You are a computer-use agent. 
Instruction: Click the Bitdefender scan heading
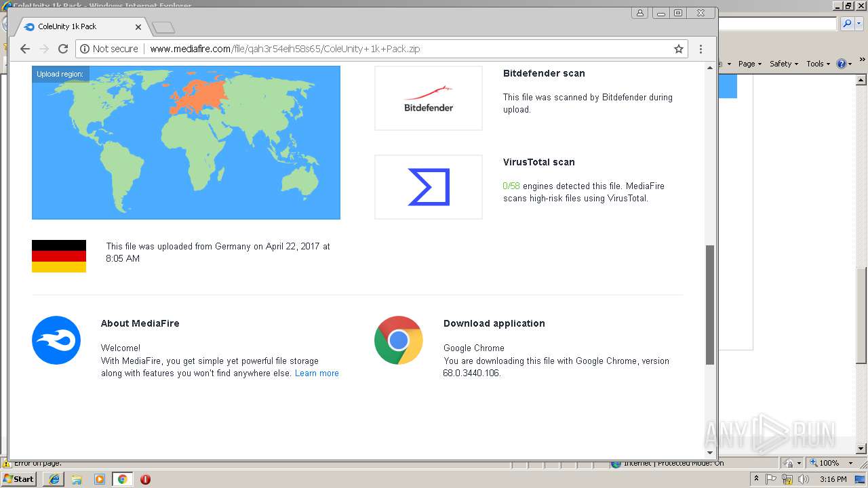click(544, 73)
